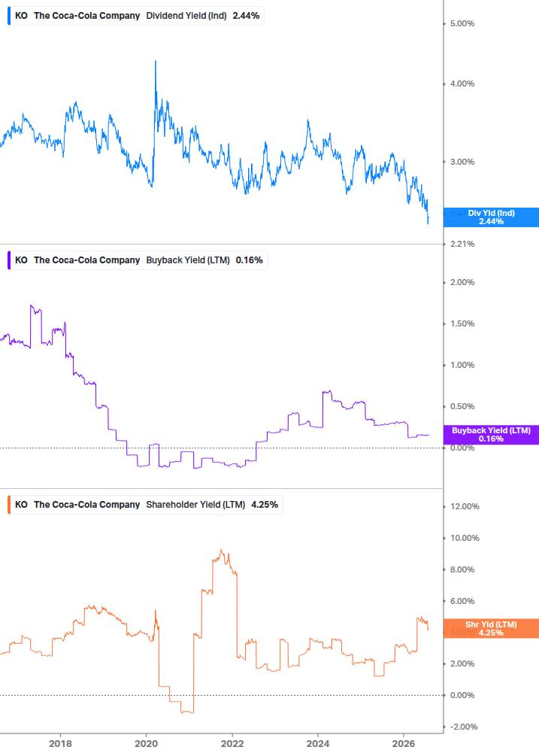Click the 8.00% tick on the shareholder yield axis
539x756 pixels.
coord(462,569)
